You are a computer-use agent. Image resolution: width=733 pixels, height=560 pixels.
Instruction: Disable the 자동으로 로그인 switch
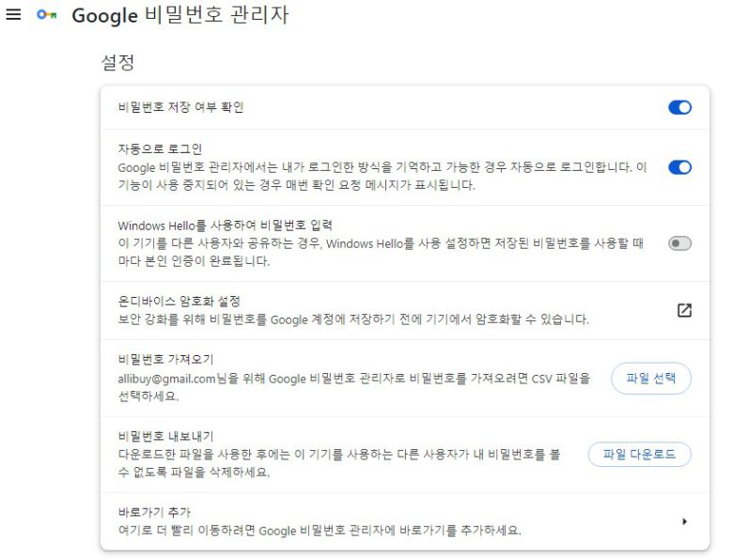(x=679, y=167)
